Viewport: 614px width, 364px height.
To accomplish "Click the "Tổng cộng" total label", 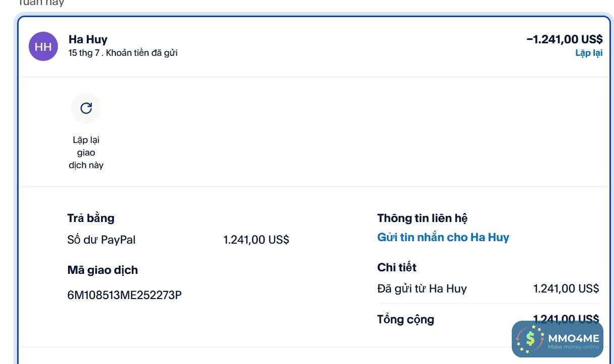I will coord(405,319).
